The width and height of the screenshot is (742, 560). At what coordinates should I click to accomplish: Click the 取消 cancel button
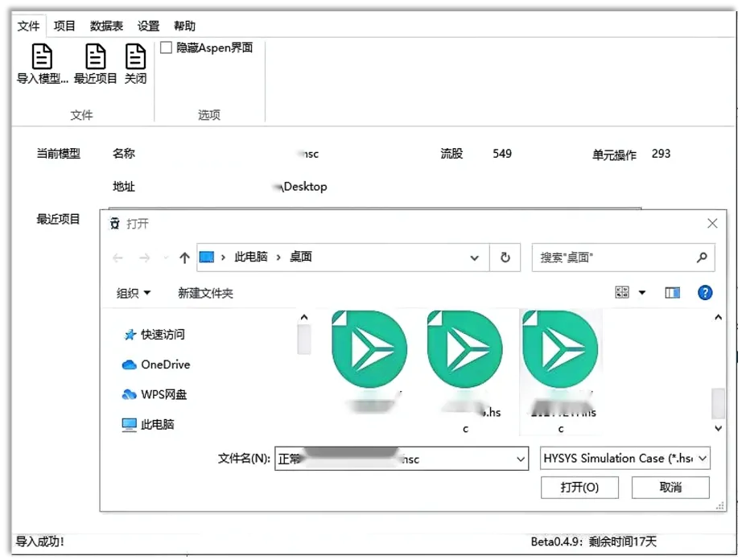click(x=670, y=488)
